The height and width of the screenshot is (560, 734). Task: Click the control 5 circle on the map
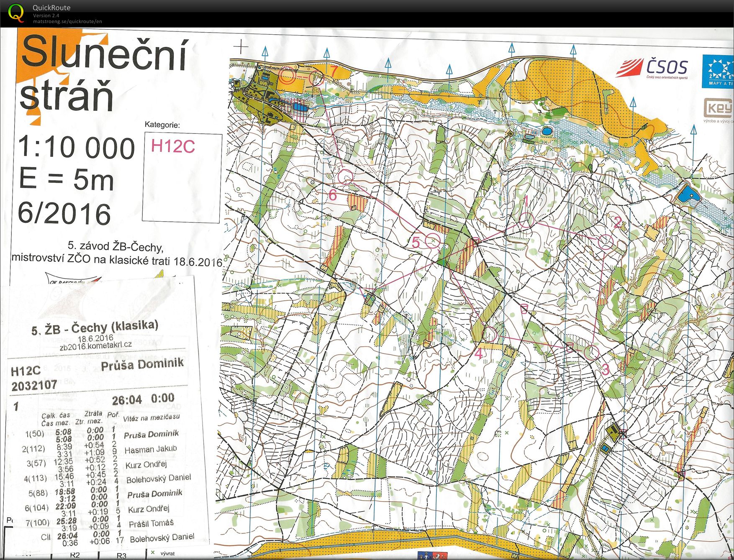point(433,241)
